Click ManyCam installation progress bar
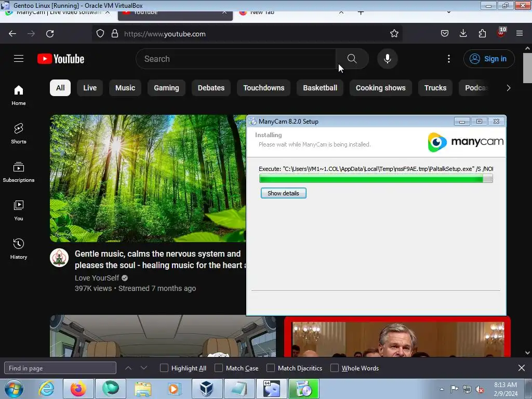Image resolution: width=532 pixels, height=399 pixels. 376,179
